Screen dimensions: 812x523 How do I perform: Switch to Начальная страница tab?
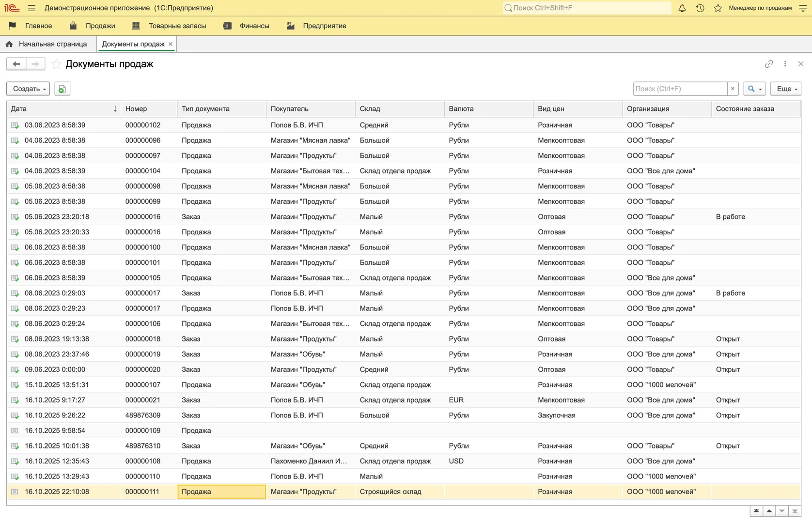(52, 44)
